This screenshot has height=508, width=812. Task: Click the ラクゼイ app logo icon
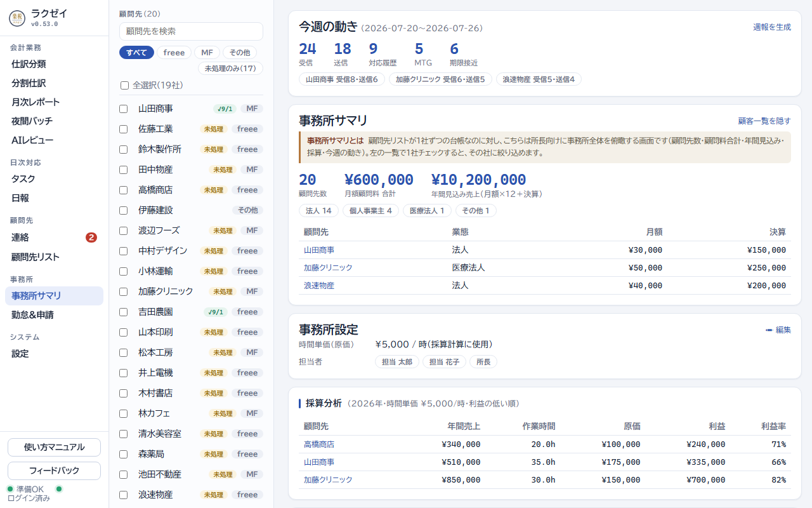17,18
